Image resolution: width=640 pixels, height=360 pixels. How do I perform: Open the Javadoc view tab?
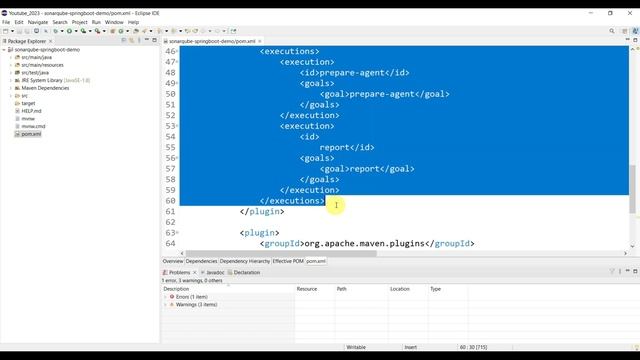[215, 272]
